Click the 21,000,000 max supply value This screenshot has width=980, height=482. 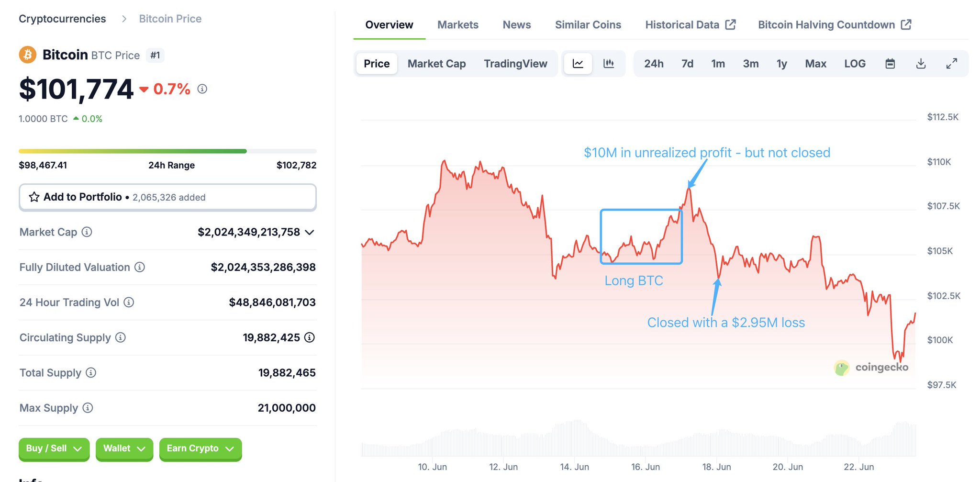[x=287, y=408]
